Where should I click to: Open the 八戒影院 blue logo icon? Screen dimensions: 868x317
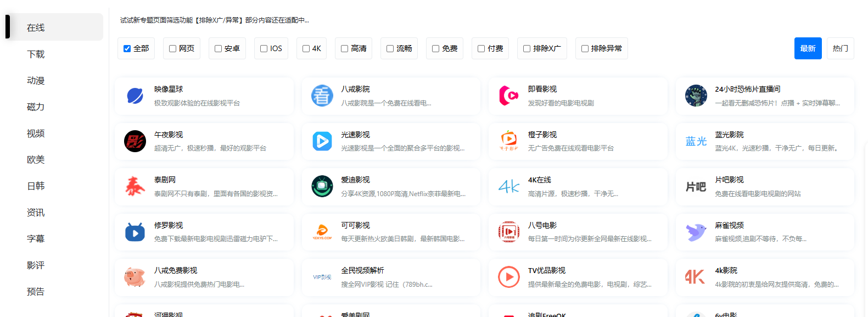322,96
